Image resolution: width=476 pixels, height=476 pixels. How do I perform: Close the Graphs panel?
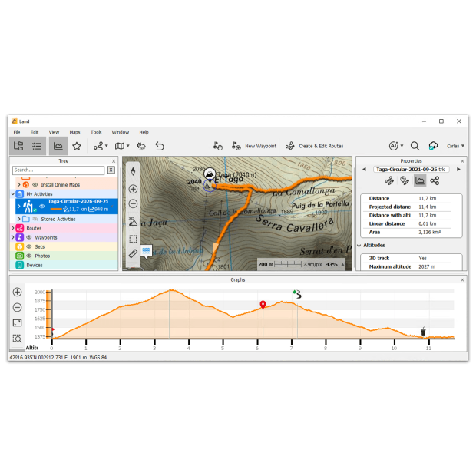pyautogui.click(x=462, y=280)
